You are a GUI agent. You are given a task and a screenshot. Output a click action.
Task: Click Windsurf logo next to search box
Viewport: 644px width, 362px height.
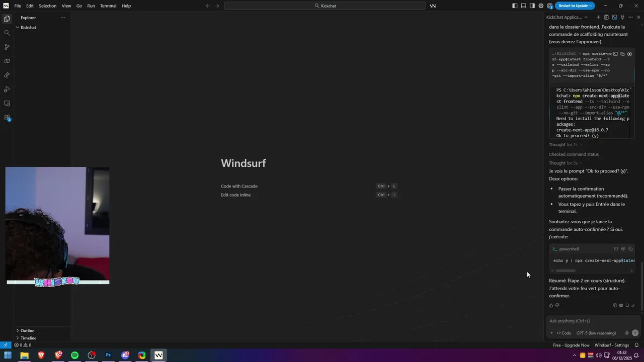[x=433, y=6]
